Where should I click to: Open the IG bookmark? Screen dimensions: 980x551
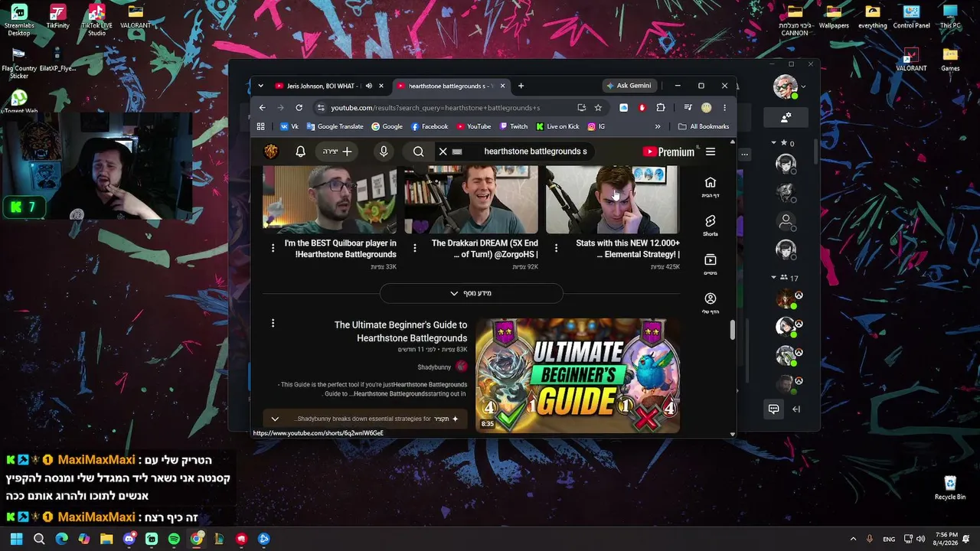(596, 126)
